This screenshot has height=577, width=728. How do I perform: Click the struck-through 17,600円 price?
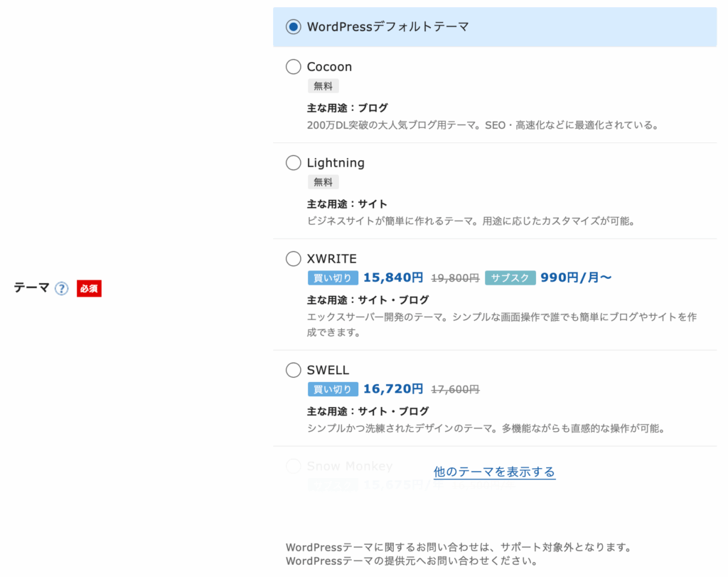tap(455, 390)
